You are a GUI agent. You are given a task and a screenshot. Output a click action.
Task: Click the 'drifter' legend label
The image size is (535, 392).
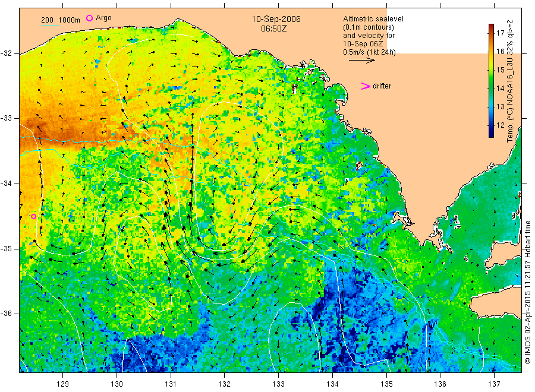(382, 86)
